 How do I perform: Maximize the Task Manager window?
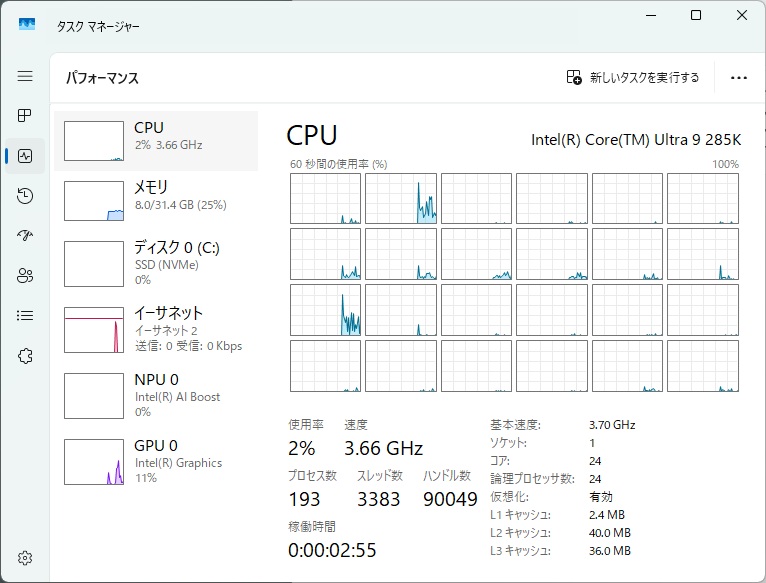(696, 15)
